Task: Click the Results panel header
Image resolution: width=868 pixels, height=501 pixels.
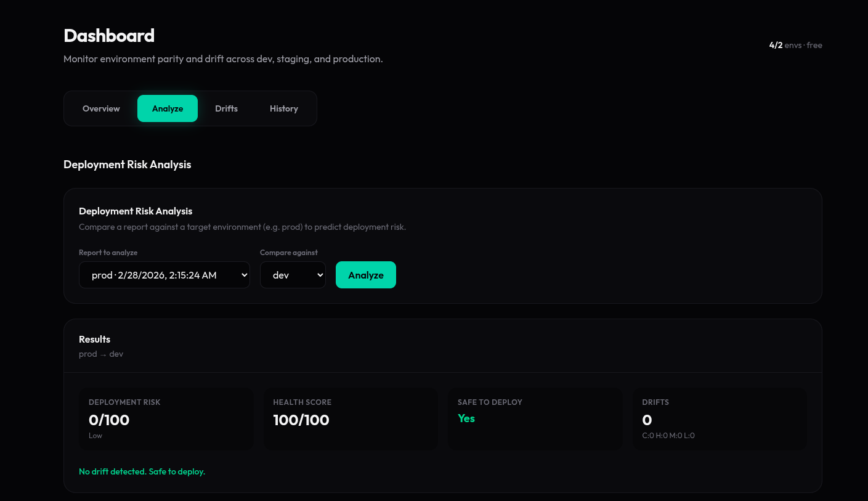Action: pyautogui.click(x=94, y=339)
